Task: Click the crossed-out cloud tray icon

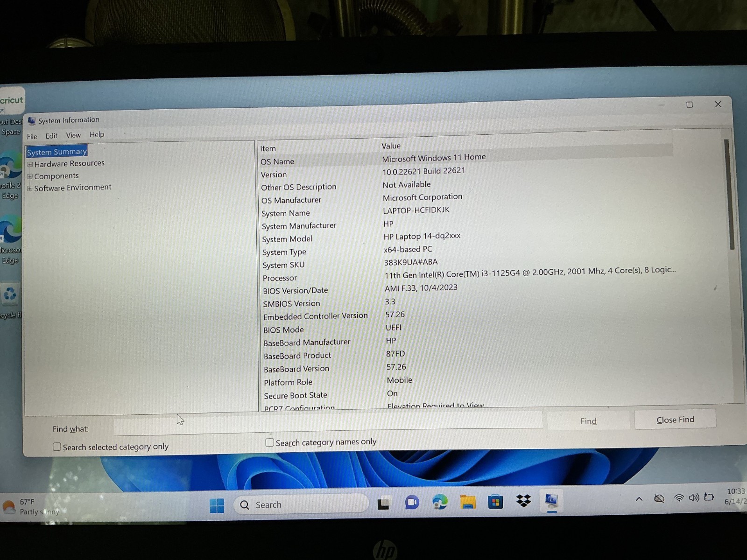Action: point(659,498)
